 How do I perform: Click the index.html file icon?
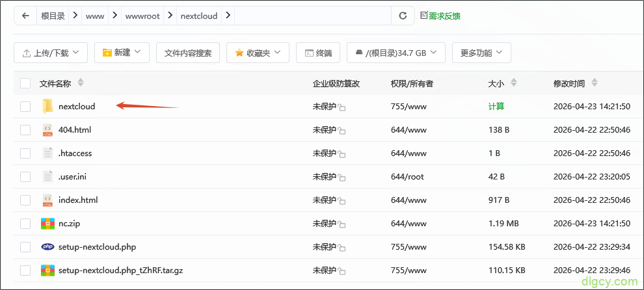click(47, 200)
